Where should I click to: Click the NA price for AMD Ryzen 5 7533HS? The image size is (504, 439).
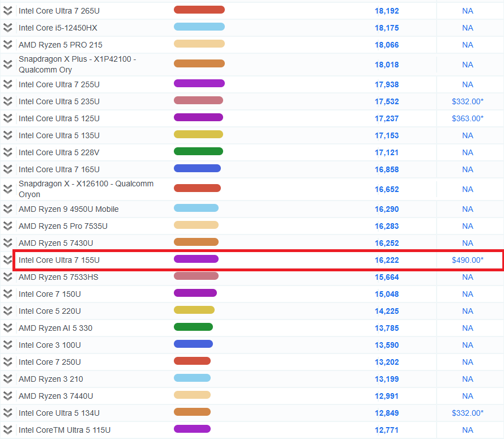click(468, 277)
